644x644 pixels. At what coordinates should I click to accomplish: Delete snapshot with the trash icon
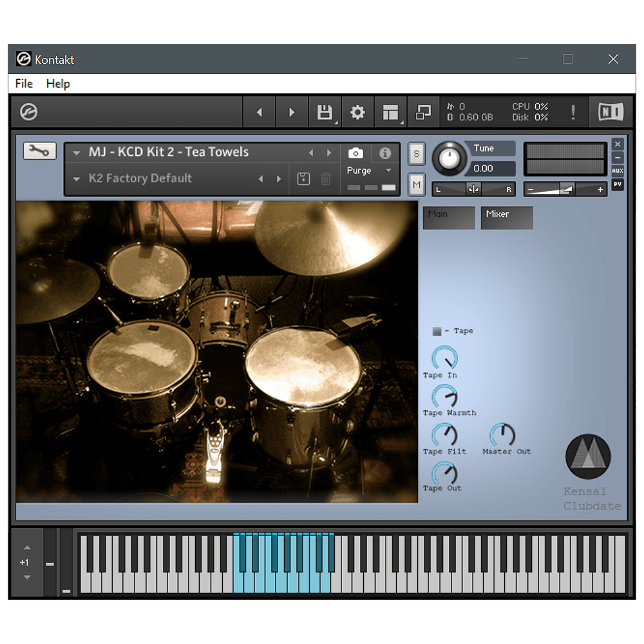pos(326,179)
